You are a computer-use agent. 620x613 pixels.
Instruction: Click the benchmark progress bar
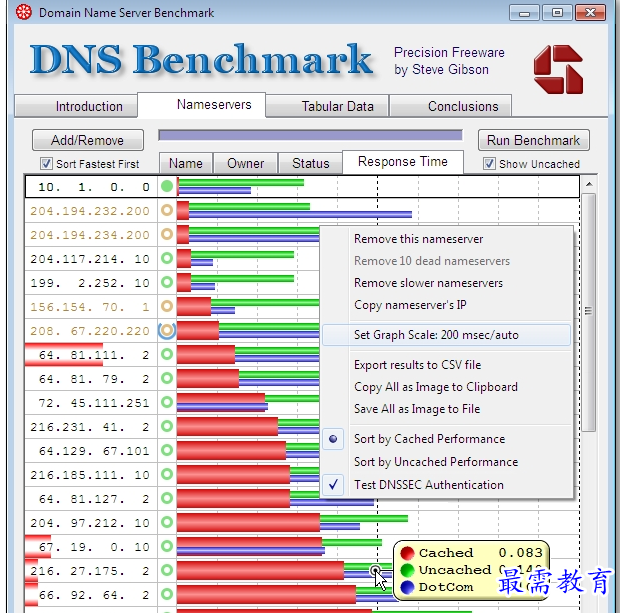[x=310, y=135]
